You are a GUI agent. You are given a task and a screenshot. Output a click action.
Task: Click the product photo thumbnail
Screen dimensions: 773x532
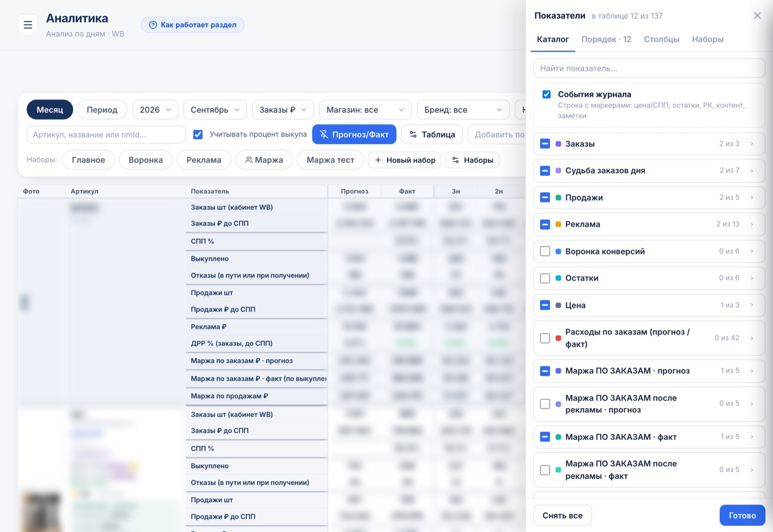pyautogui.click(x=41, y=512)
